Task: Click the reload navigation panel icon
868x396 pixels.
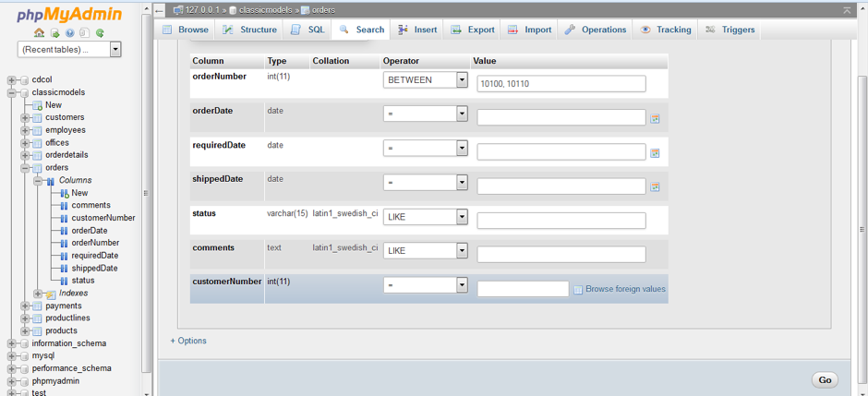Action: click(100, 33)
